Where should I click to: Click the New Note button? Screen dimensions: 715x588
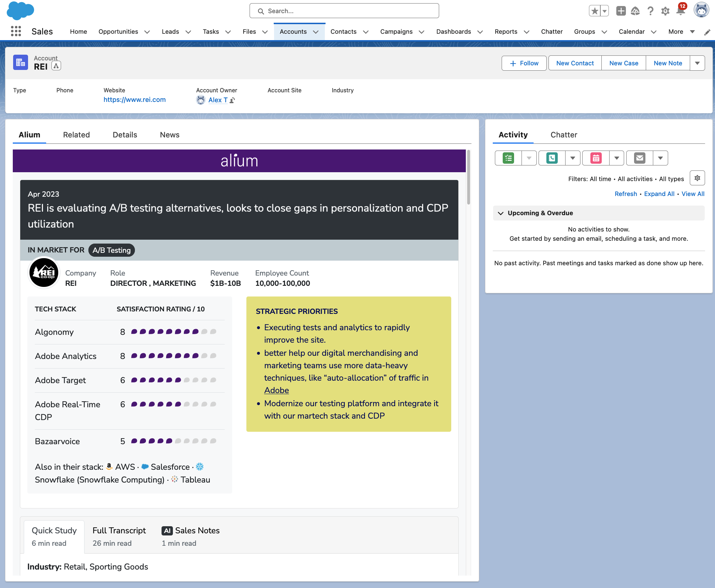click(x=668, y=63)
